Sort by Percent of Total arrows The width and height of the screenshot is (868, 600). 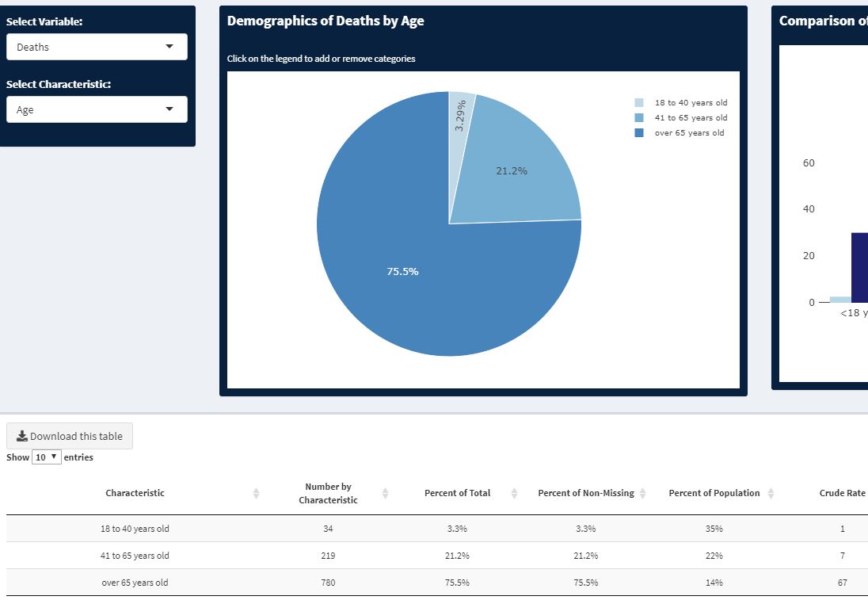pos(514,493)
